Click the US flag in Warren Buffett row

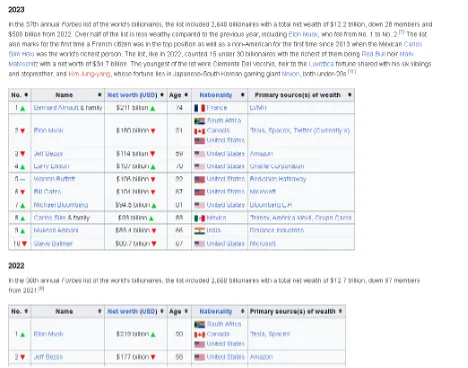[199, 179]
